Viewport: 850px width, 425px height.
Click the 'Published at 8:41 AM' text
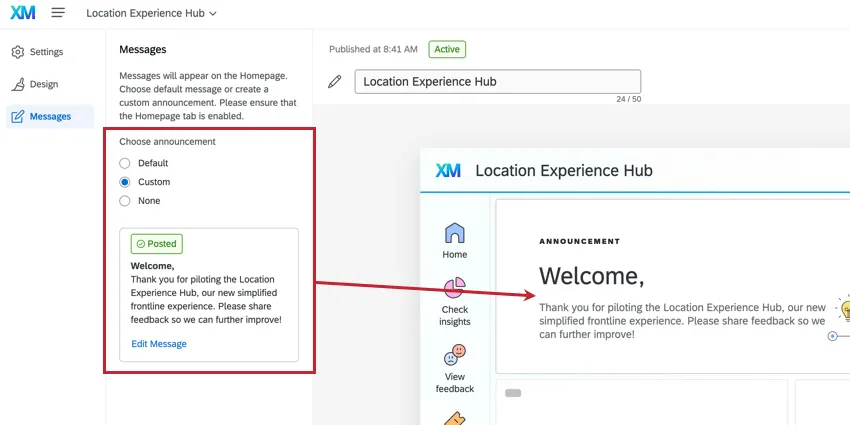coord(374,49)
